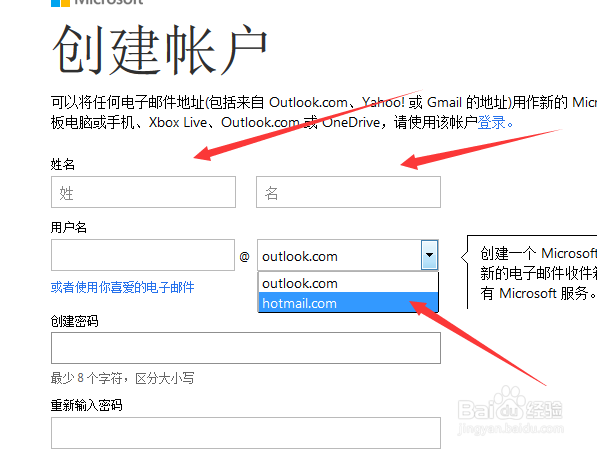The width and height of the screenshot is (597, 449).
Task: Click the 创建密码 password field
Action: tap(246, 348)
